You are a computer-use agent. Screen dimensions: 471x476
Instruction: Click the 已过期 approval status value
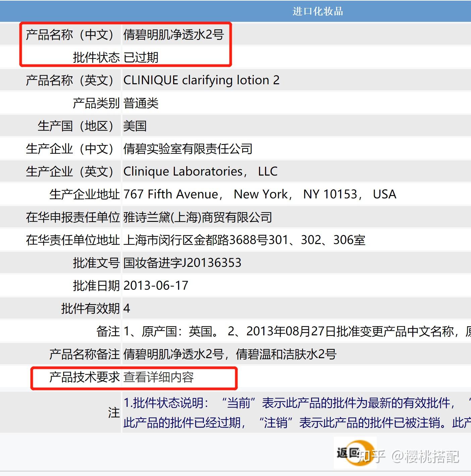pyautogui.click(x=141, y=57)
